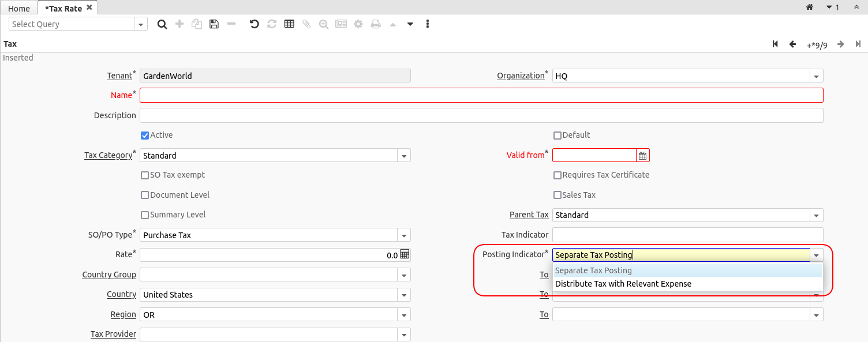This screenshot has width=868, height=342.
Task: Save the record with the floppy disk icon
Action: 214,24
